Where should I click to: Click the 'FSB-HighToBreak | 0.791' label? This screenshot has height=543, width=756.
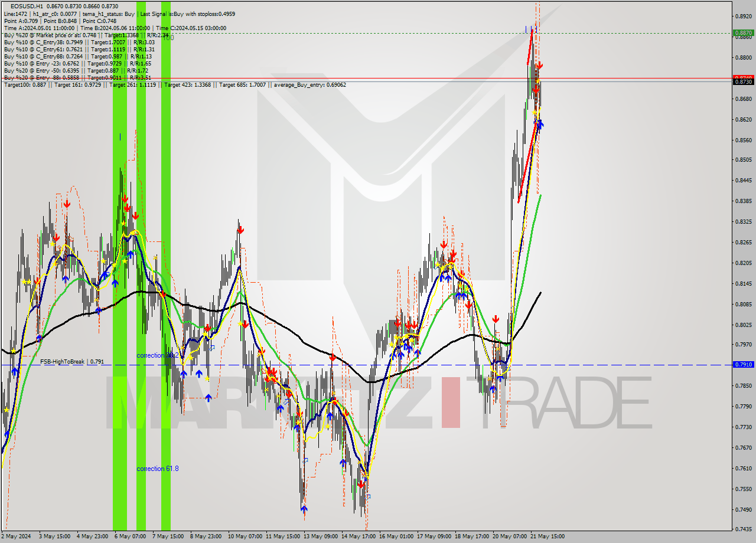tap(72, 361)
